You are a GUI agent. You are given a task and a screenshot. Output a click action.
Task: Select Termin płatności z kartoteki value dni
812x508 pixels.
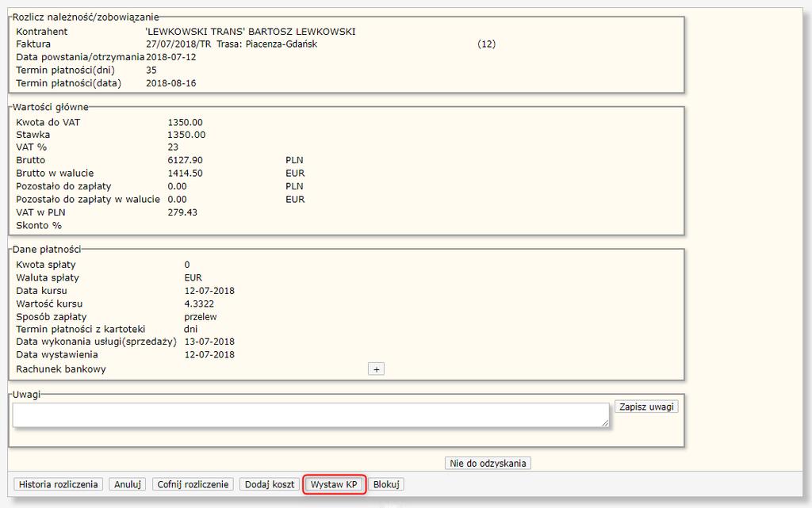[x=190, y=329]
